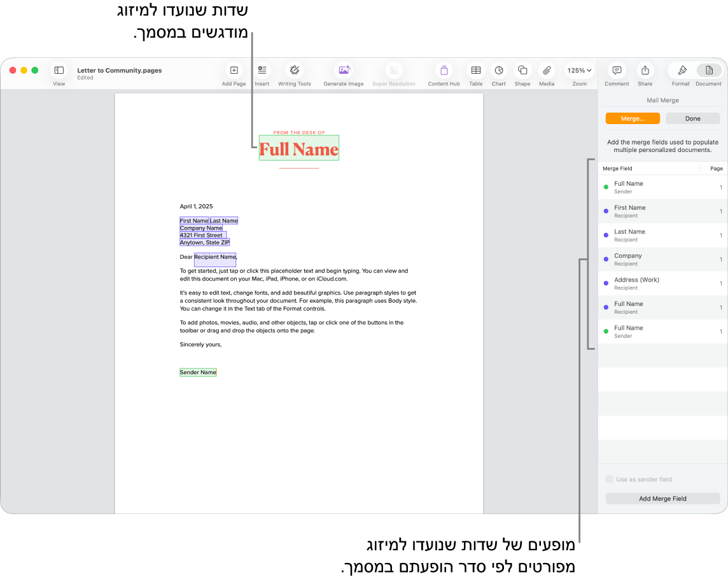The image size is (728, 584).
Task: Open the View sidebar options dropdown
Action: 59,71
